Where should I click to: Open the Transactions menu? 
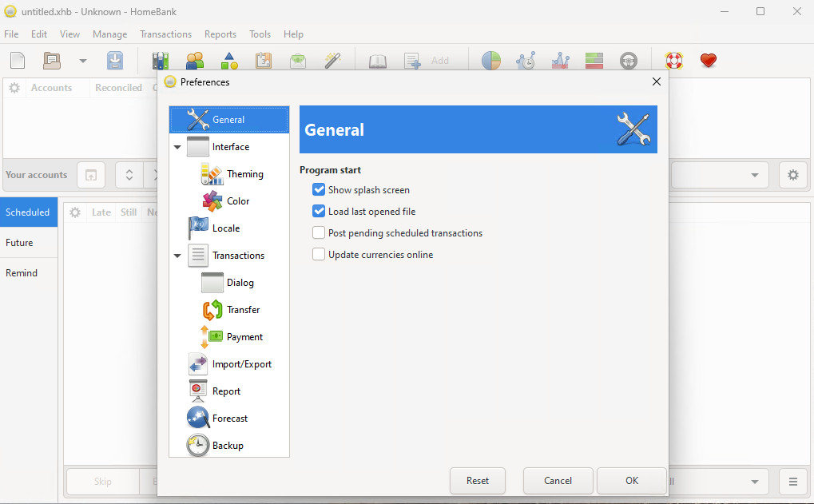point(165,34)
